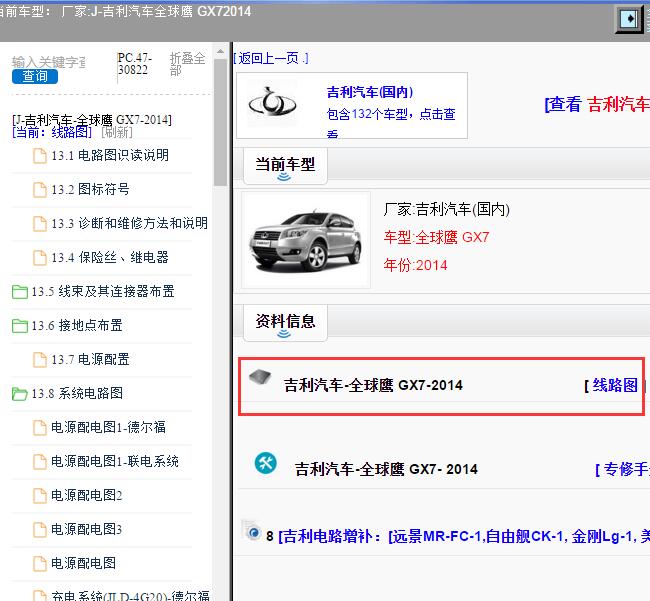Image resolution: width=650 pixels, height=601 pixels.
Task: Click 查看 吉利汽车 link at top right
Action: pyautogui.click(x=597, y=104)
